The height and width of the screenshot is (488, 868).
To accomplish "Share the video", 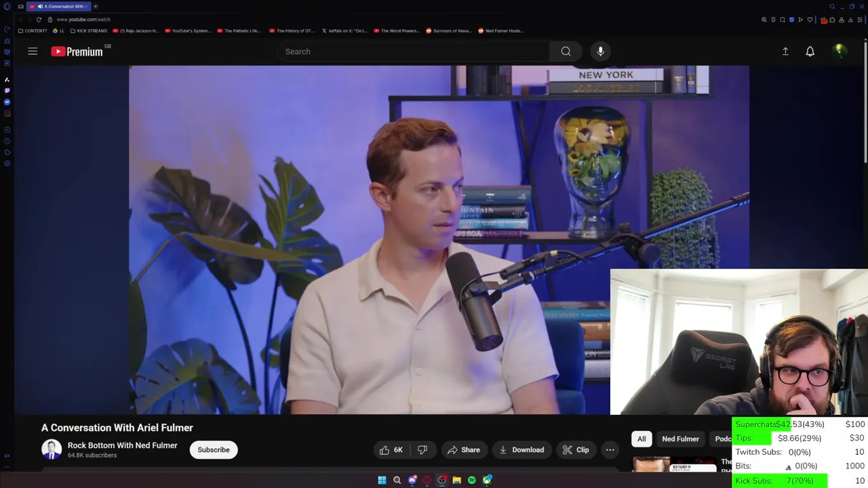I will (x=464, y=450).
